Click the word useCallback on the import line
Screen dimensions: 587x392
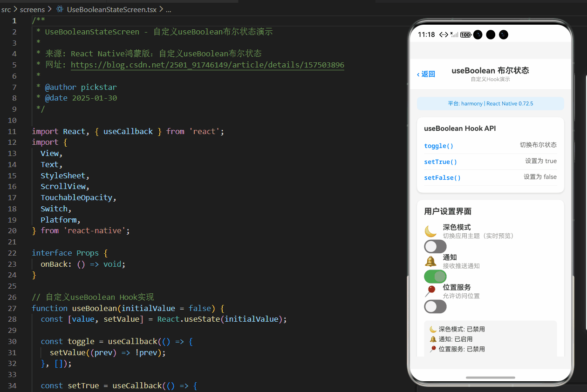128,131
